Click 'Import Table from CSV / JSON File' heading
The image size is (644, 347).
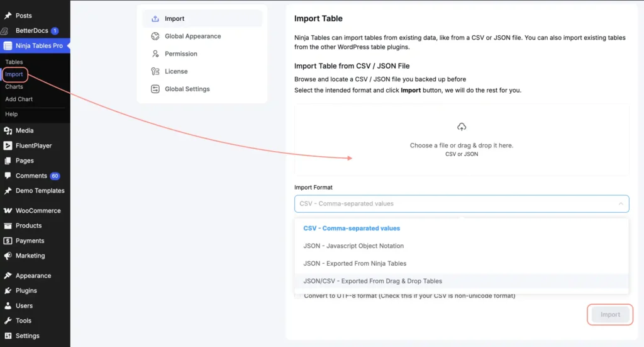click(352, 66)
